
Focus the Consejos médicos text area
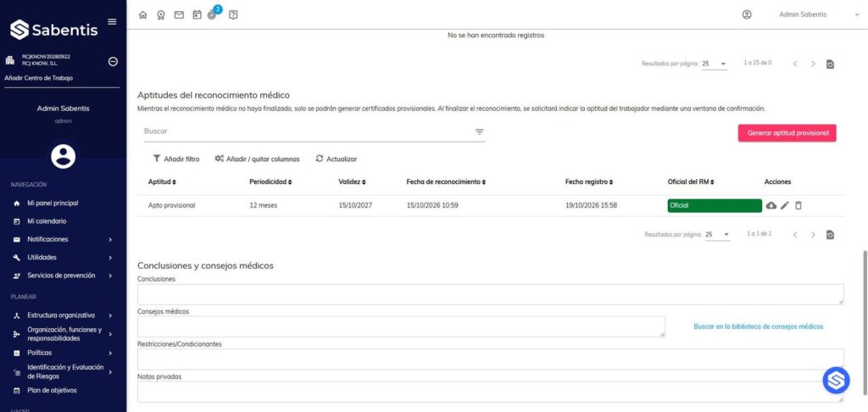pyautogui.click(x=401, y=326)
